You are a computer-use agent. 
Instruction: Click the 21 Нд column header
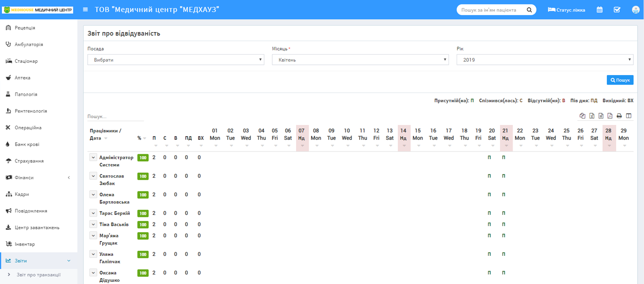tap(506, 137)
